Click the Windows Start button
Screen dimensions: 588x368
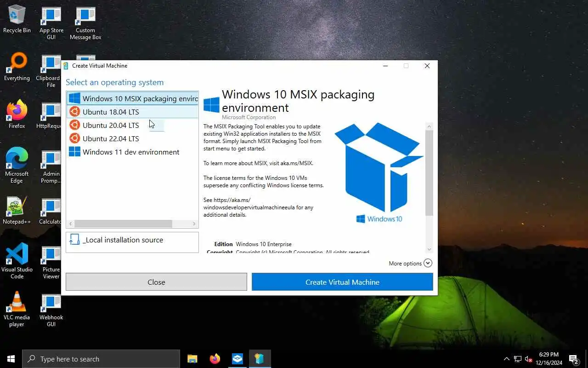click(x=11, y=359)
